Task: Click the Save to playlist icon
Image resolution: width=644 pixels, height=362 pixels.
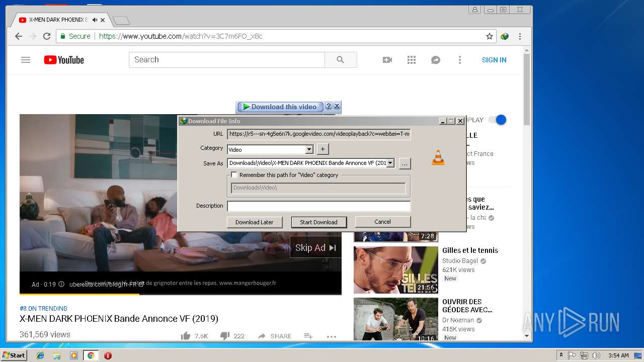Action: [308, 336]
